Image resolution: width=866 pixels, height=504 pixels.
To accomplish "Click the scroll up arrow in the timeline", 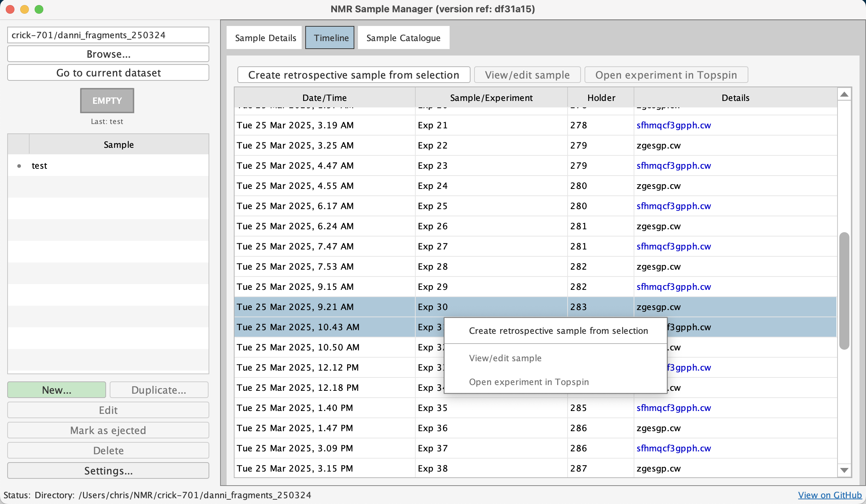I will 844,95.
